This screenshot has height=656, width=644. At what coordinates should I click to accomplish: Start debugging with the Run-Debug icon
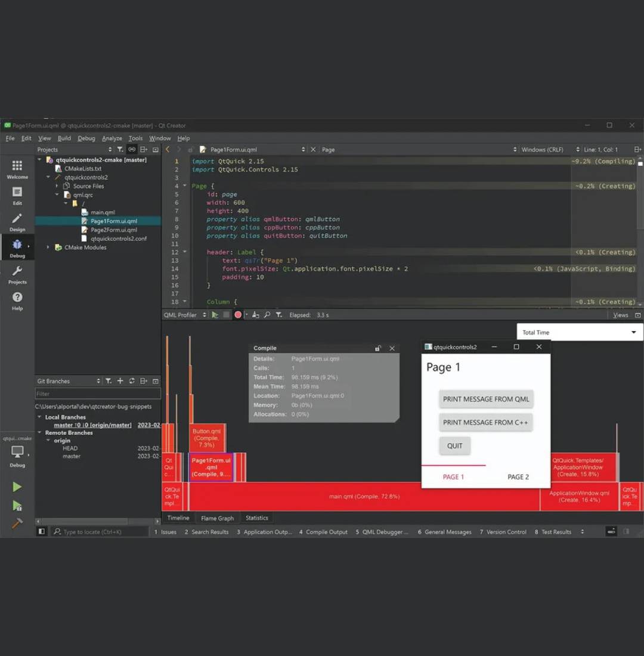point(17,505)
